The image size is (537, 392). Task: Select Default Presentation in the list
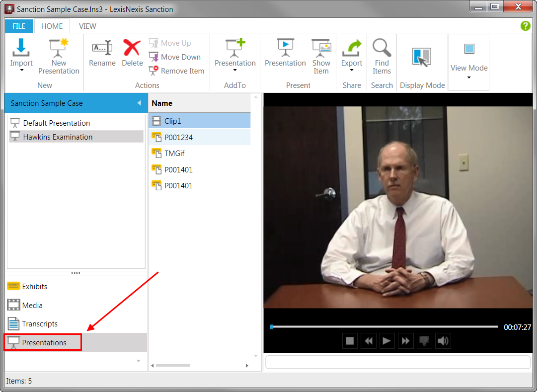point(76,123)
